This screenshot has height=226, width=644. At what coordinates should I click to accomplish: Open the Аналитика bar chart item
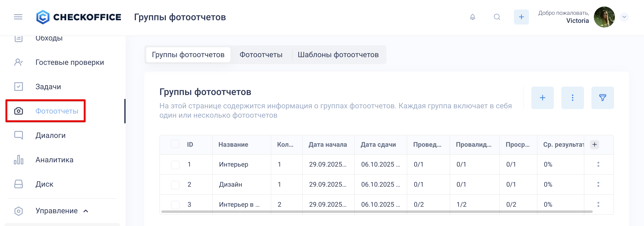click(x=54, y=160)
